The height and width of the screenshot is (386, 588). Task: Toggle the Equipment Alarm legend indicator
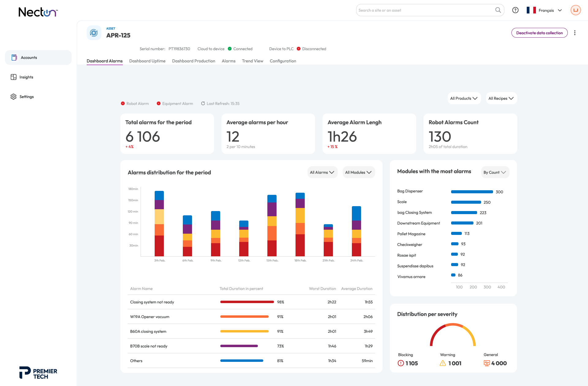[x=159, y=103]
